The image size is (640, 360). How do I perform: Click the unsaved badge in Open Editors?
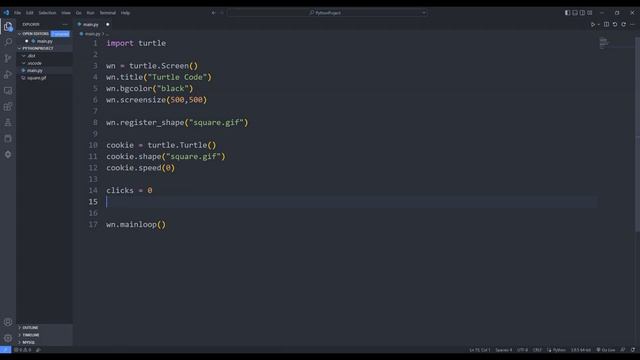(60, 34)
